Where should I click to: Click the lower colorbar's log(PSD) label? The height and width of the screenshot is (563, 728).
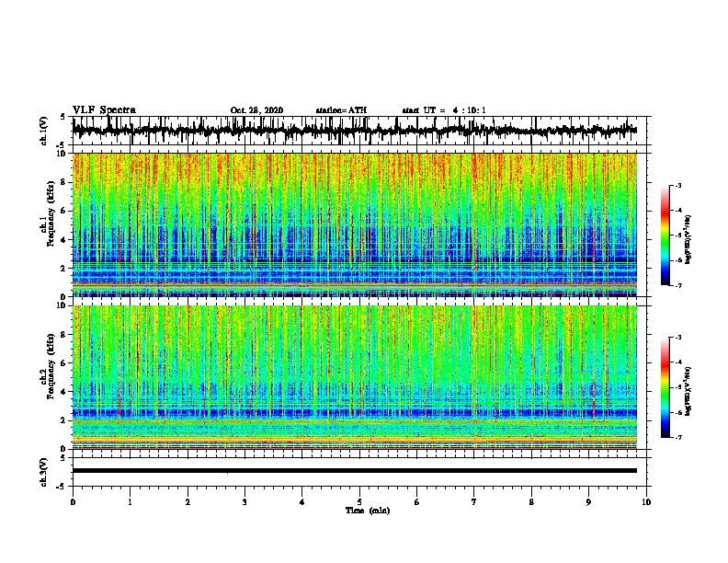click(x=688, y=391)
